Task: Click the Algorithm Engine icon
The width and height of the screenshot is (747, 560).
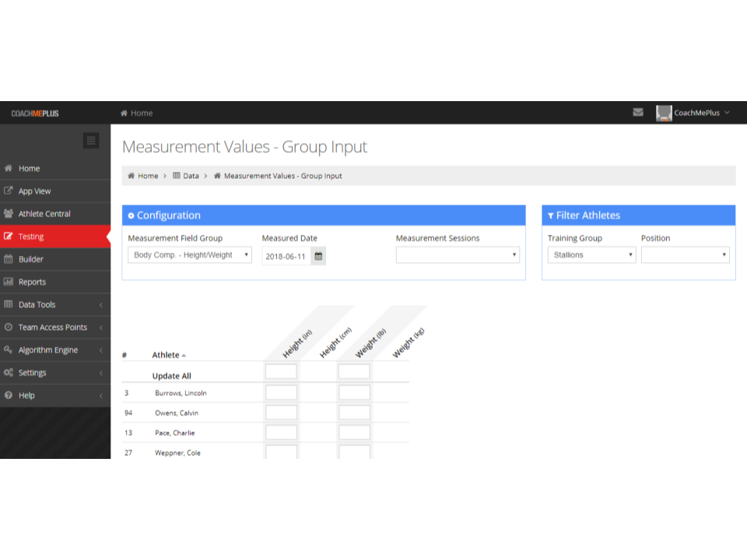Action: pos(8,349)
